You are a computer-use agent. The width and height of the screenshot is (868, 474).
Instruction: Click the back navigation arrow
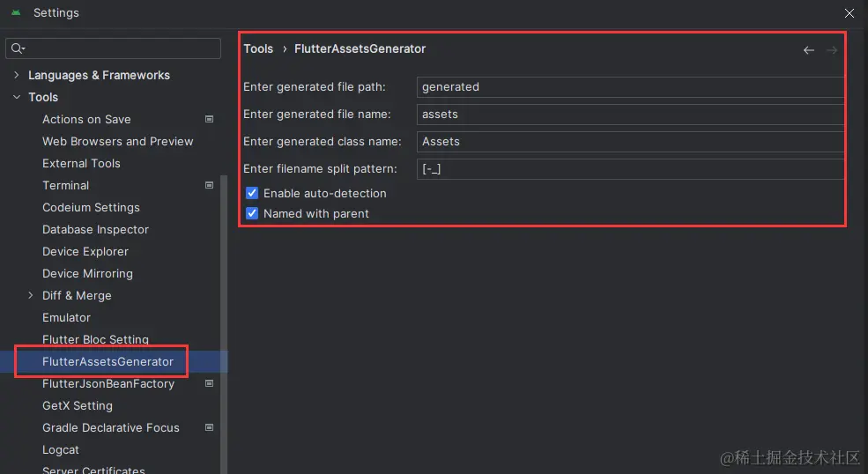(809, 50)
